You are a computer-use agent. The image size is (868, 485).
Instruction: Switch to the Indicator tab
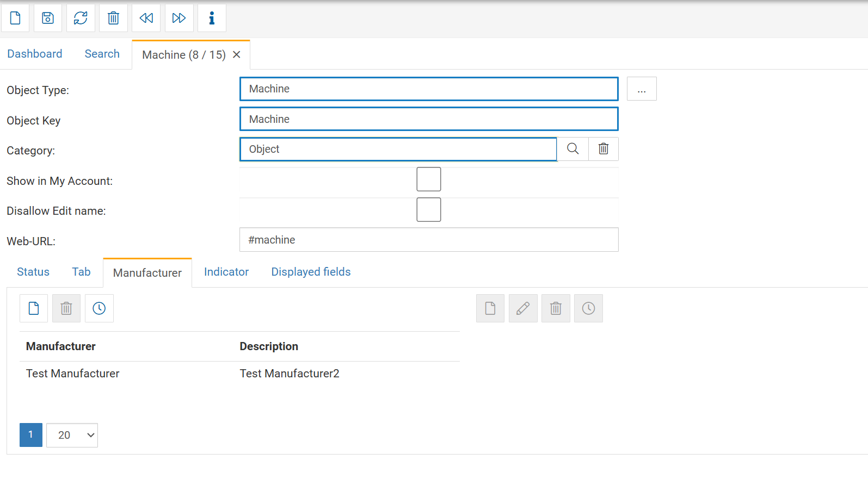(226, 272)
